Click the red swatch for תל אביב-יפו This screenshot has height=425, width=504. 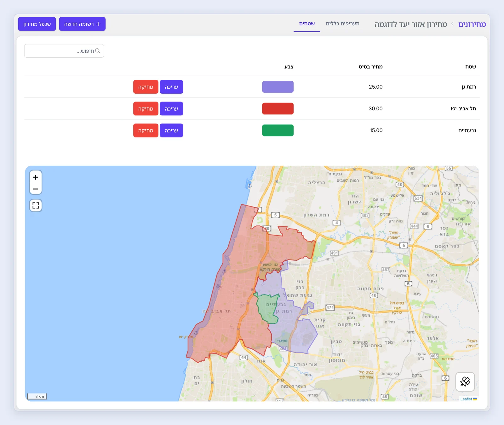click(278, 108)
